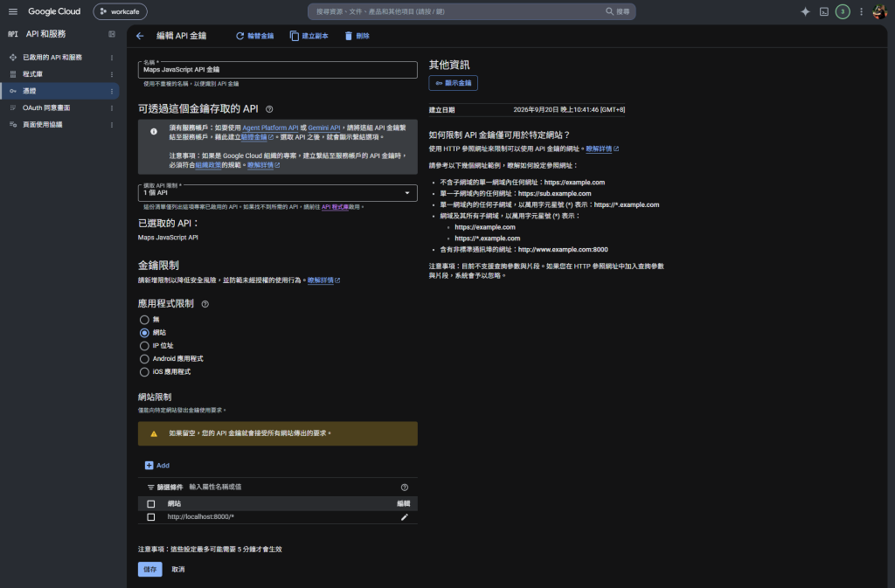Viewport: 895px width, 588px height.
Task: Open the API Library link below dropdown
Action: click(335, 207)
